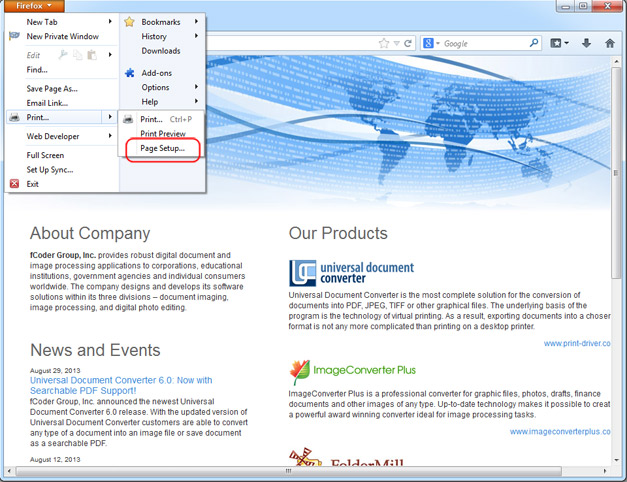Screen dimensions: 627x482
Task: Click the Bookmarks star icon in menu
Action: tap(129, 22)
